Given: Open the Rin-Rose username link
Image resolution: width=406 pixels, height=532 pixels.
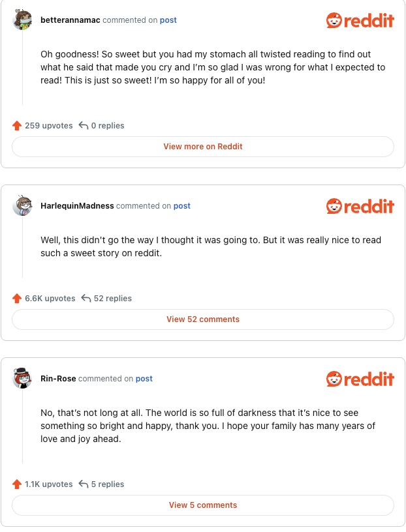Looking at the screenshot, I should point(58,379).
